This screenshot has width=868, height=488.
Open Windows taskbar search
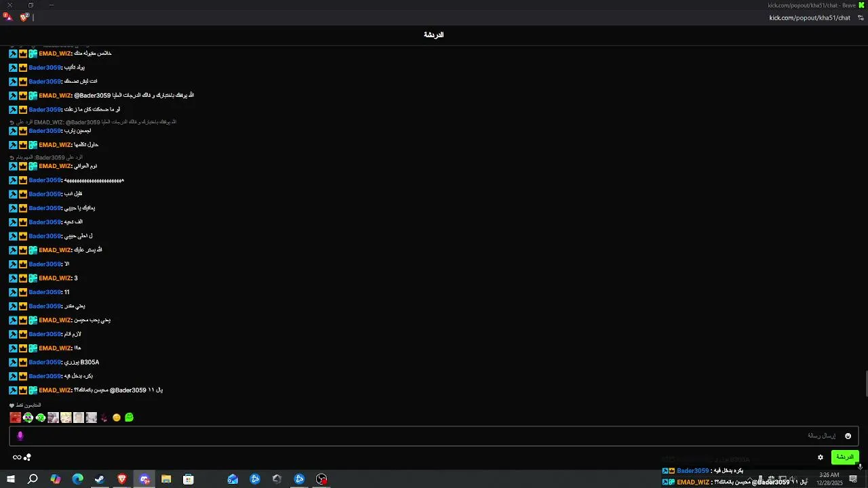(x=33, y=479)
